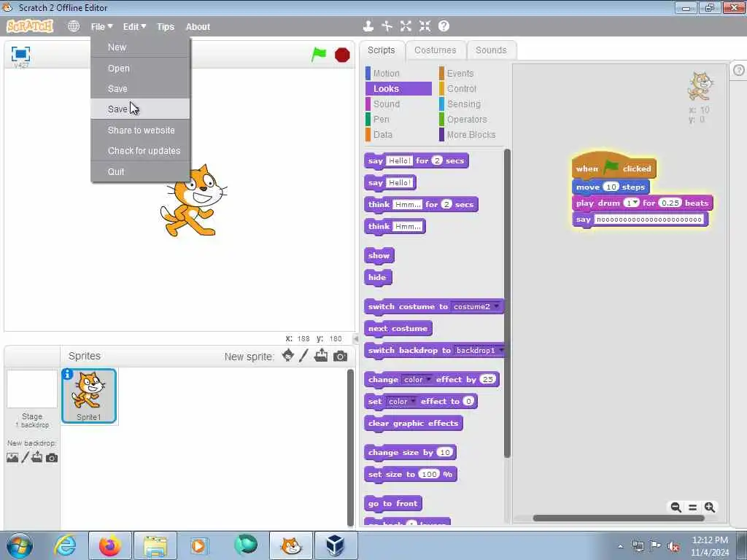Zoom in scripts area
Screen dimensions: 747x560
[x=710, y=507]
